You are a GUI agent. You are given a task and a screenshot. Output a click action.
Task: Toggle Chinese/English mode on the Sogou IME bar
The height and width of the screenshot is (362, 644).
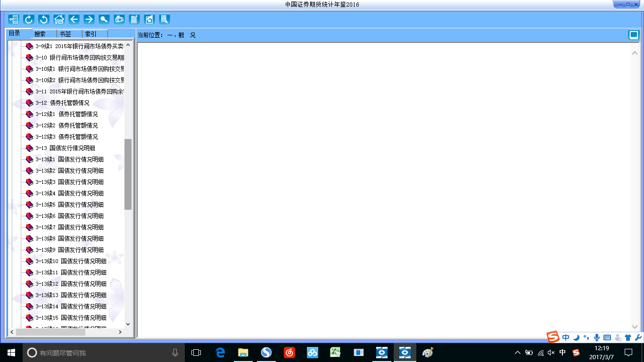coord(566,337)
